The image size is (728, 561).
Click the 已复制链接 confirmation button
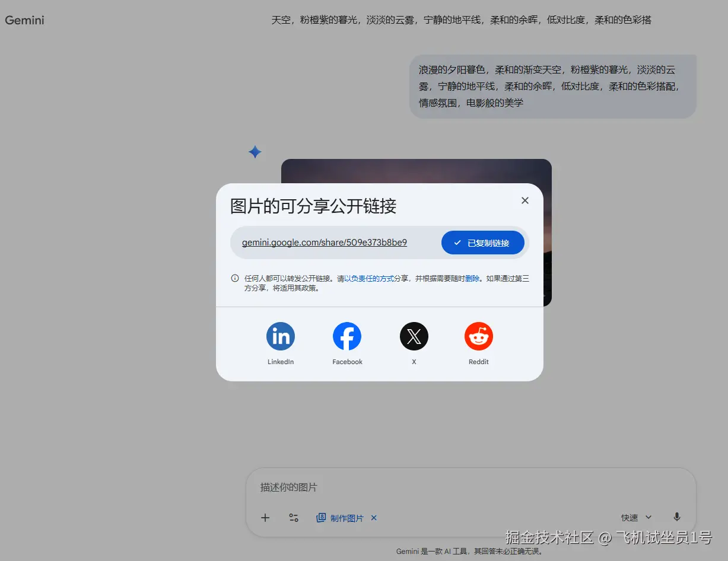(482, 242)
